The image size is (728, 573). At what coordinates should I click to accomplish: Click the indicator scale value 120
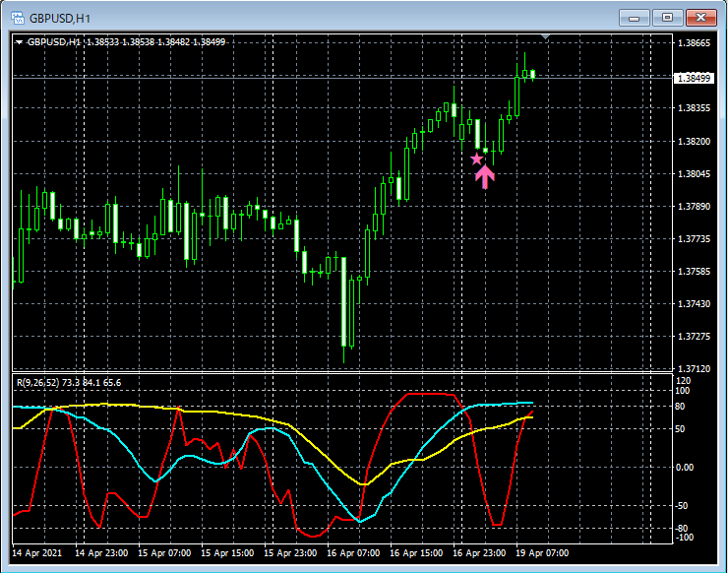tap(684, 381)
